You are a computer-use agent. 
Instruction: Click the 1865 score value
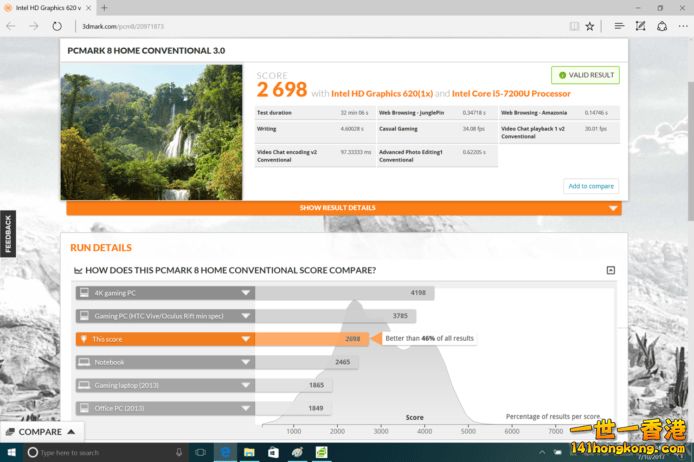click(x=316, y=385)
